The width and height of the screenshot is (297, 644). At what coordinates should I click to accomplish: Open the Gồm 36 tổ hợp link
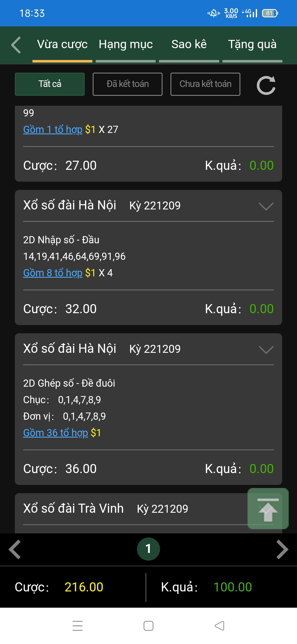[56, 433]
